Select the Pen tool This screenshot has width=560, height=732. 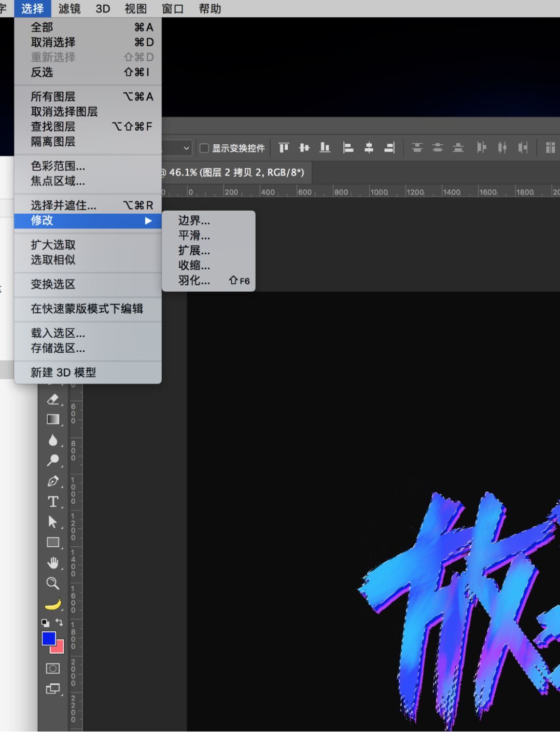(x=53, y=481)
